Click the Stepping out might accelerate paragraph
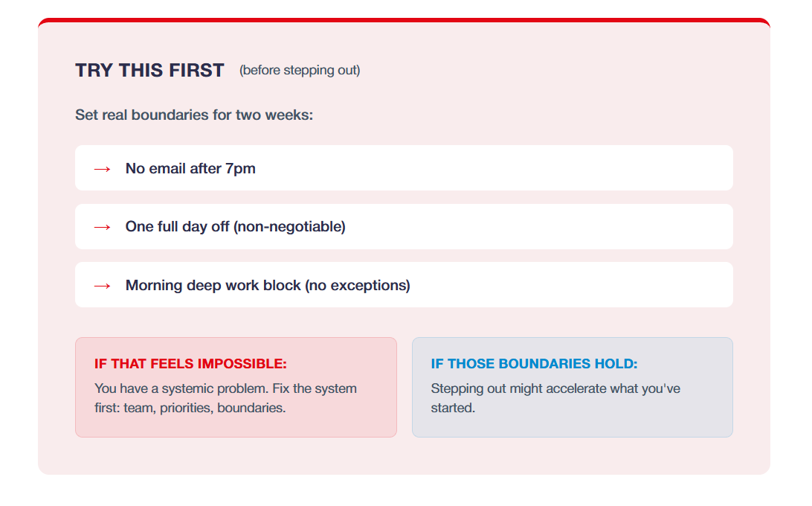Image resolution: width=812 pixels, height=506 pixels. pos(555,398)
